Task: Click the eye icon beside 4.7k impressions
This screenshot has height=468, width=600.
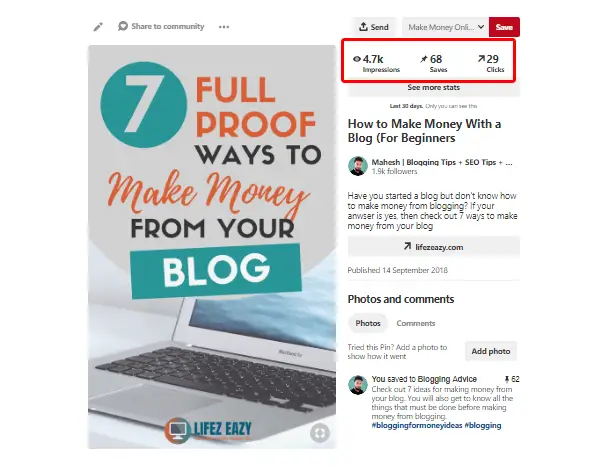Action: (x=357, y=59)
